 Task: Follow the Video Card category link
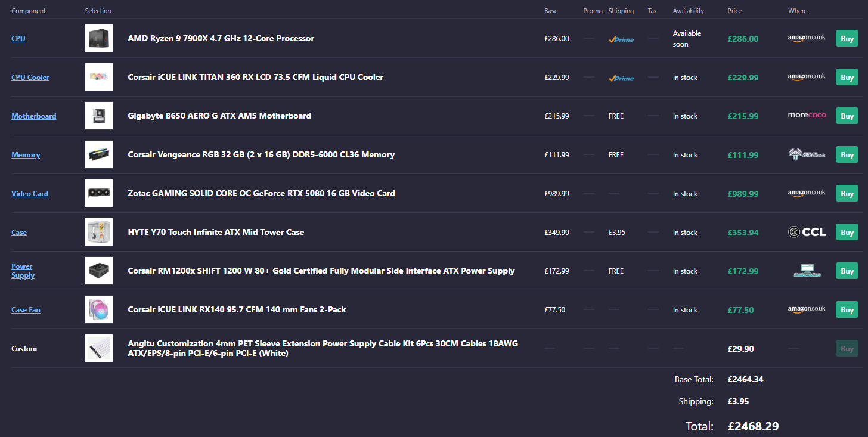[30, 194]
